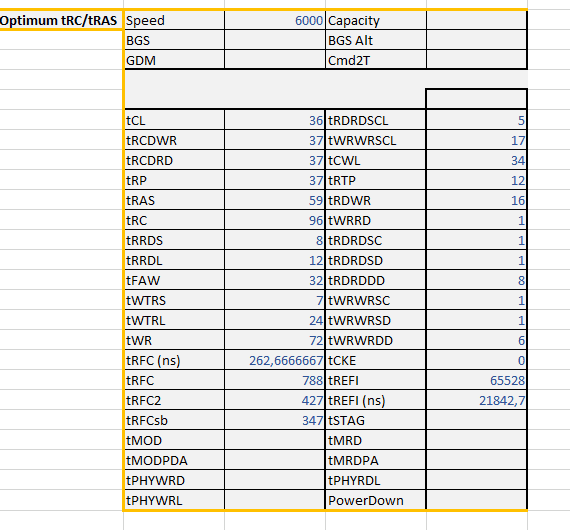Image resolution: width=570 pixels, height=530 pixels.
Task: Click the tRDRDDD value 8
Action: tap(476, 280)
